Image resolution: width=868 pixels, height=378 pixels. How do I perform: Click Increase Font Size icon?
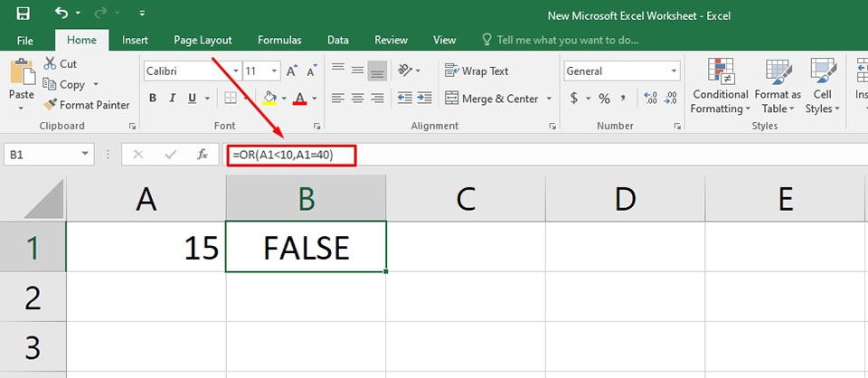click(x=291, y=71)
